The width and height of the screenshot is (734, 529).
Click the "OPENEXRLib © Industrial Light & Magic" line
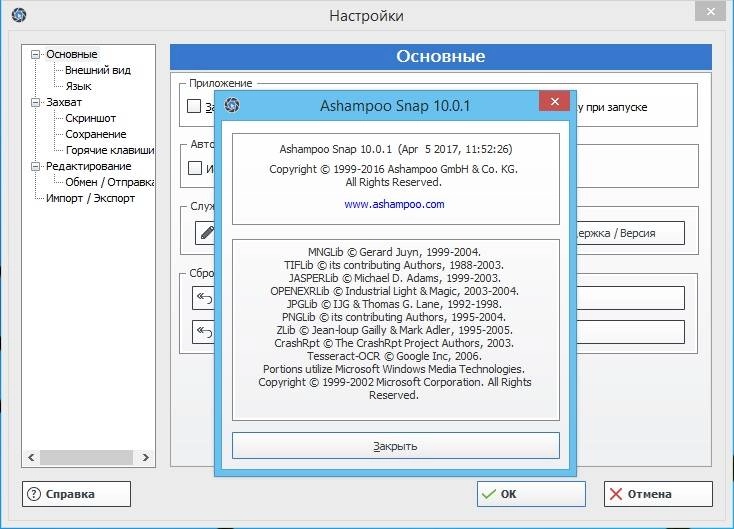pyautogui.click(x=394, y=291)
